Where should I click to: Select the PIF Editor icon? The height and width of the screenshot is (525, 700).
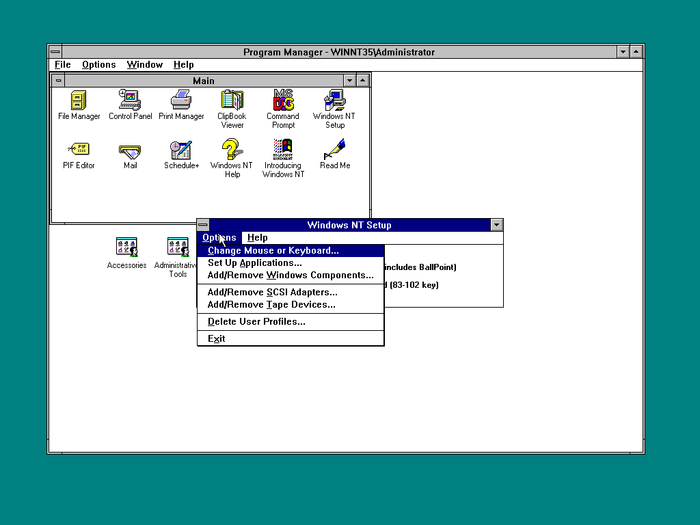click(79, 150)
